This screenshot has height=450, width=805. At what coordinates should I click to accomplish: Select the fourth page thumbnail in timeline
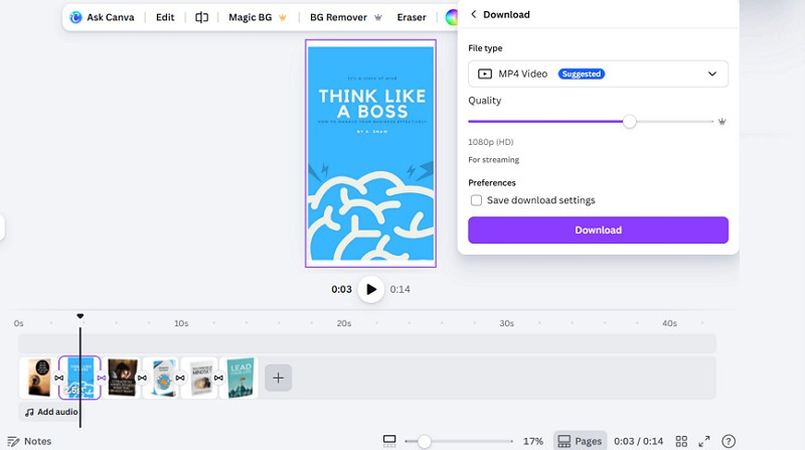(x=161, y=378)
